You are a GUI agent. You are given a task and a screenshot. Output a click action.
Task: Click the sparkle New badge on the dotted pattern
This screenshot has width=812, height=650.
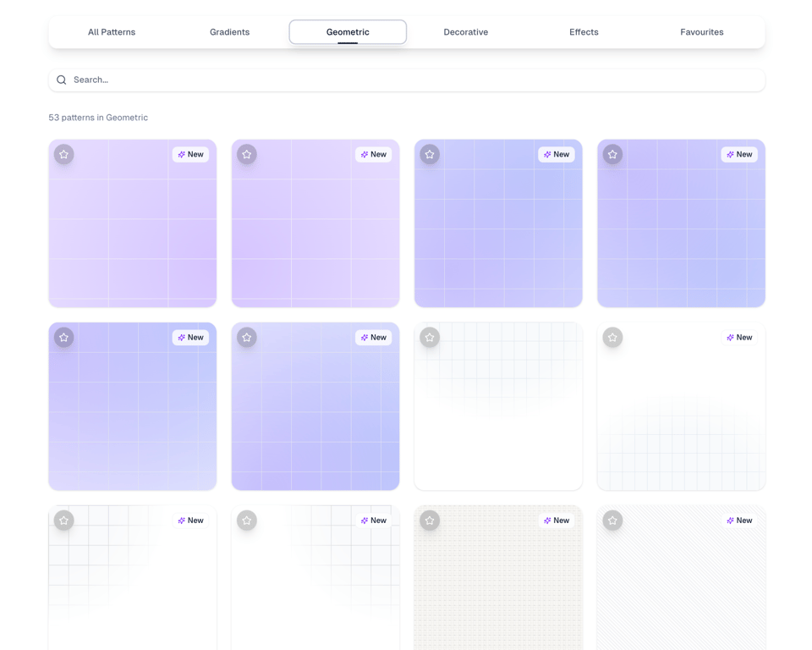point(556,521)
